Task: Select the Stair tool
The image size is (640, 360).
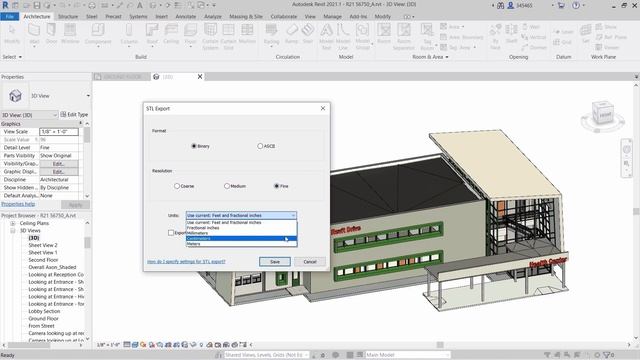Action: pos(308,33)
